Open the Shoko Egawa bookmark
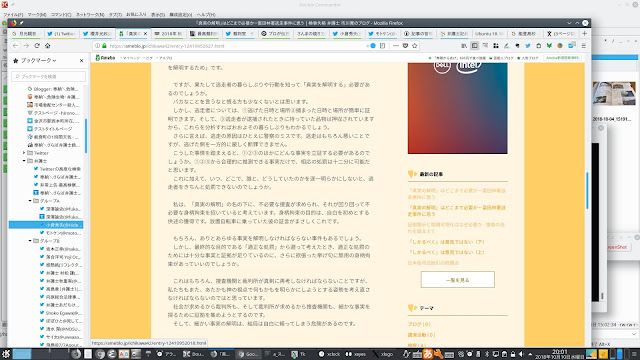 pyautogui.click(x=60, y=313)
